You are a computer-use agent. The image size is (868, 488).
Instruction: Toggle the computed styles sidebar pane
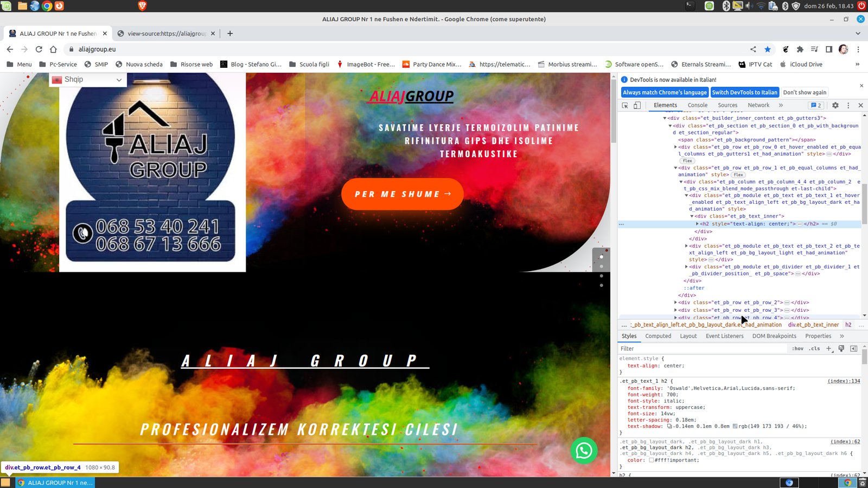pos(853,349)
